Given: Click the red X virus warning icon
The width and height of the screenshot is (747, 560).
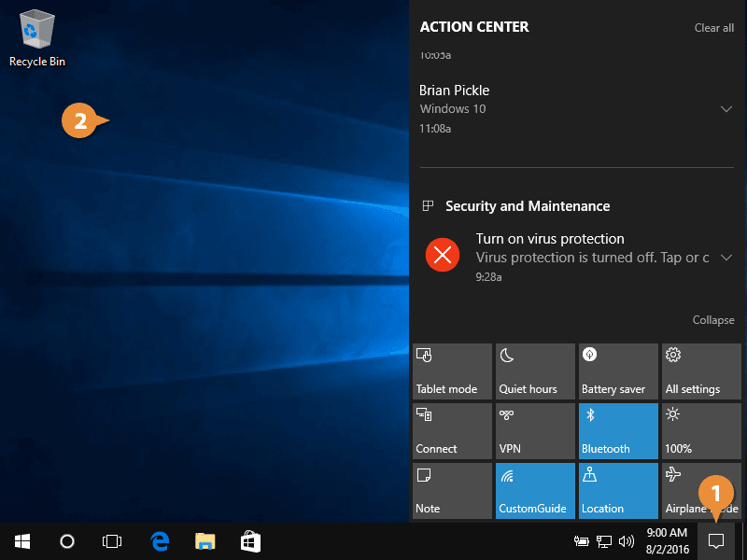Looking at the screenshot, I should (x=443, y=255).
